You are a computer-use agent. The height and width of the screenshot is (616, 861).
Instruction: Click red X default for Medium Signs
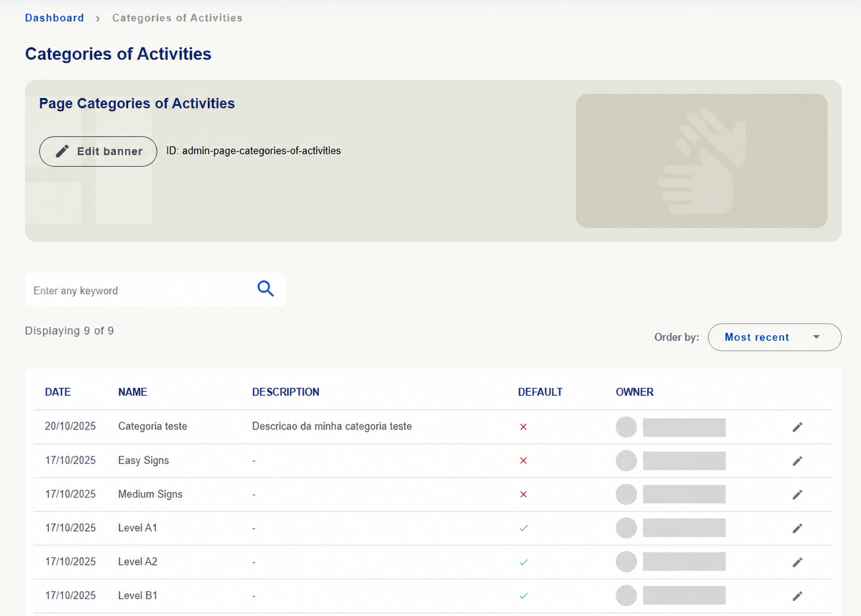tap(523, 494)
